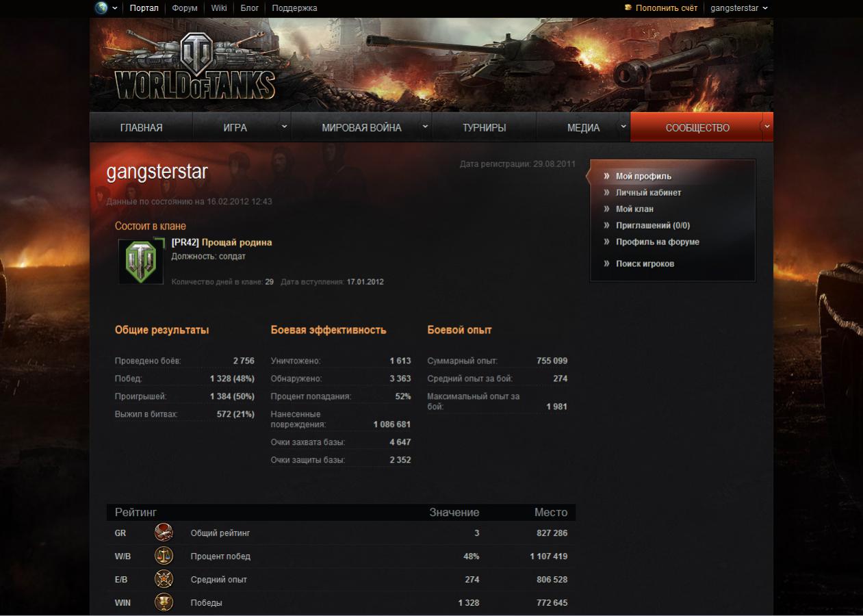Open Поиск игроков in the sidebar

pos(645,264)
